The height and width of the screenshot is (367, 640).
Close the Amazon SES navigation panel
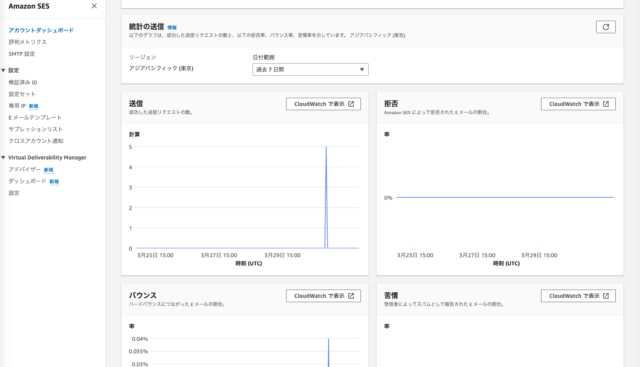click(94, 6)
